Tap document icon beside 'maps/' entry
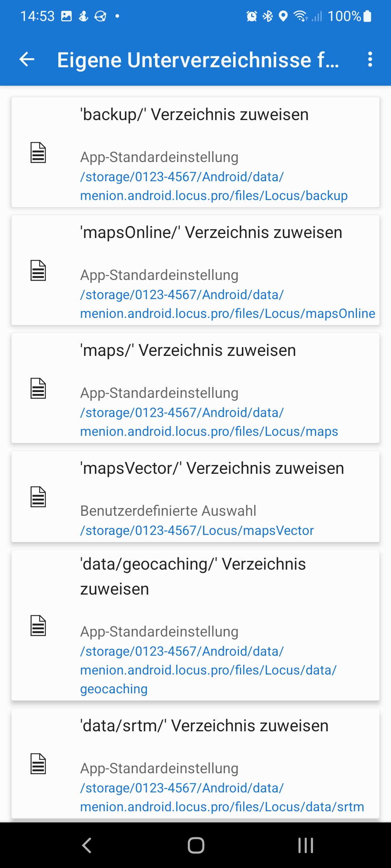Image resolution: width=391 pixels, height=868 pixels. coord(38,388)
